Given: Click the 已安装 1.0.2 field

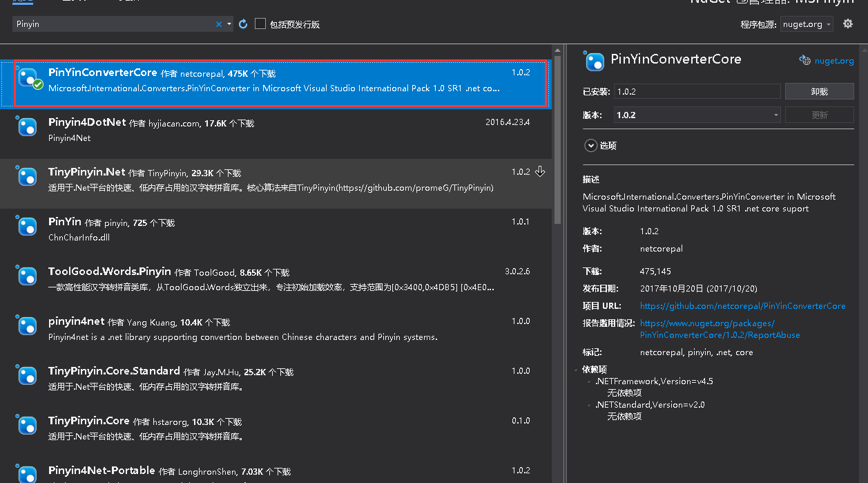Looking at the screenshot, I should click(696, 91).
